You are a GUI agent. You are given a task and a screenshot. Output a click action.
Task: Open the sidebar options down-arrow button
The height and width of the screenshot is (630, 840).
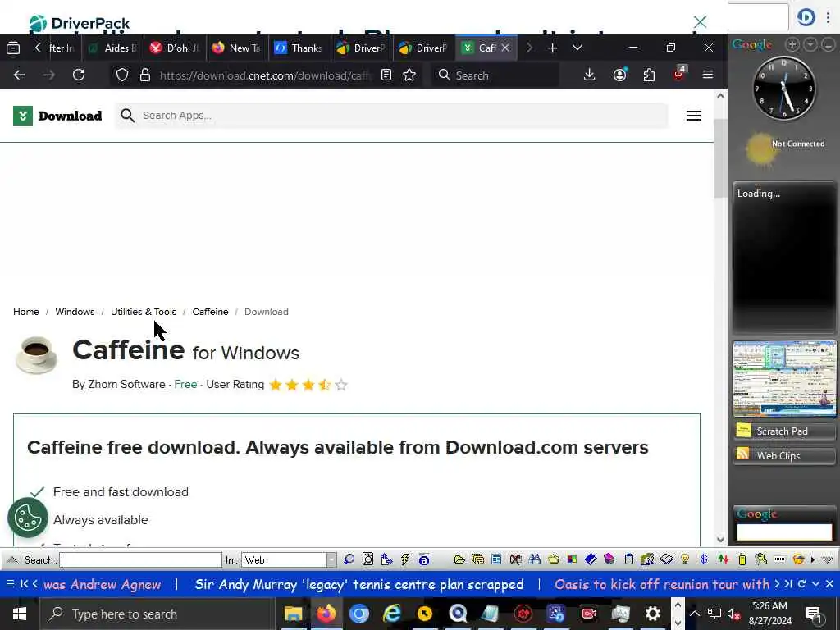(x=810, y=45)
